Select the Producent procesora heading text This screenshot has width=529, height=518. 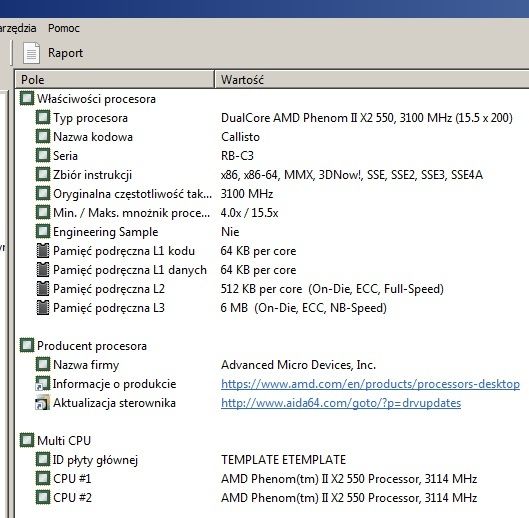pos(92,346)
